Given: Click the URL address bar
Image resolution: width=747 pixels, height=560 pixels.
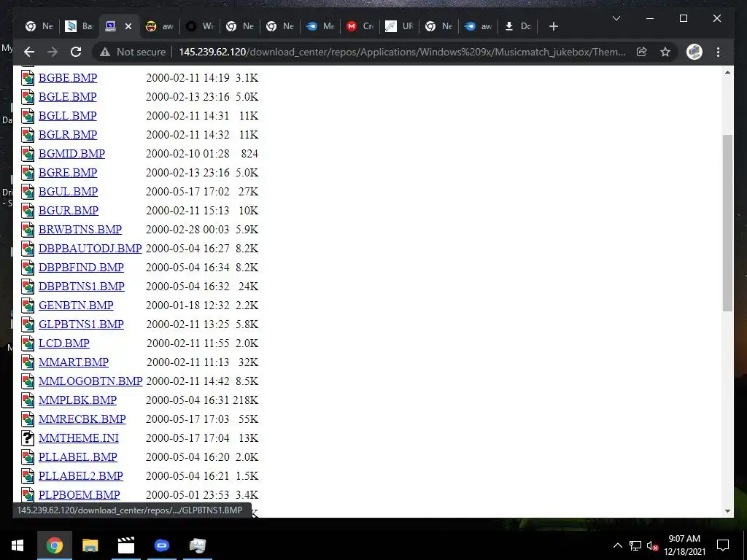Looking at the screenshot, I should coord(402,52).
